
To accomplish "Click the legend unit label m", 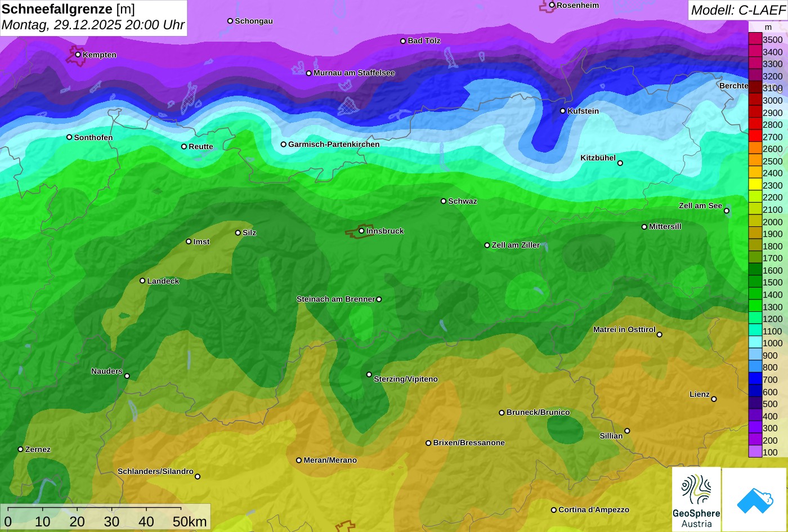I will pos(768,27).
